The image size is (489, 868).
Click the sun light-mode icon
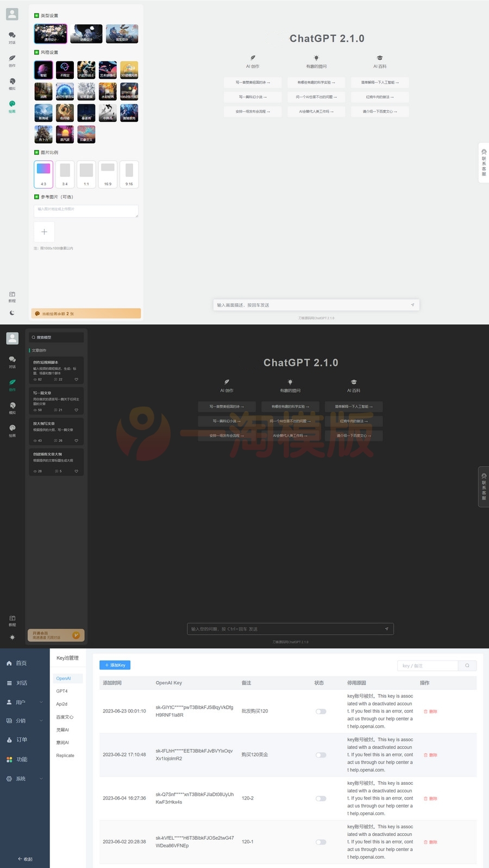pos(12,637)
